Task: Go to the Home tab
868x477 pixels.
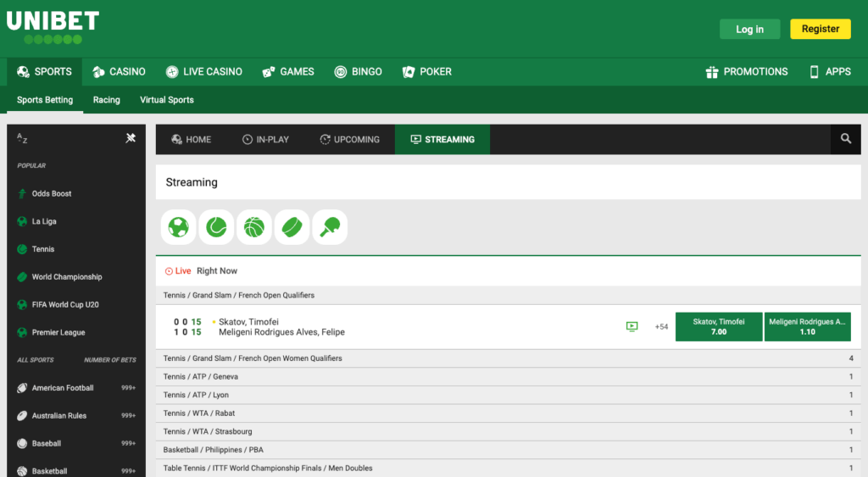Action: (x=192, y=140)
